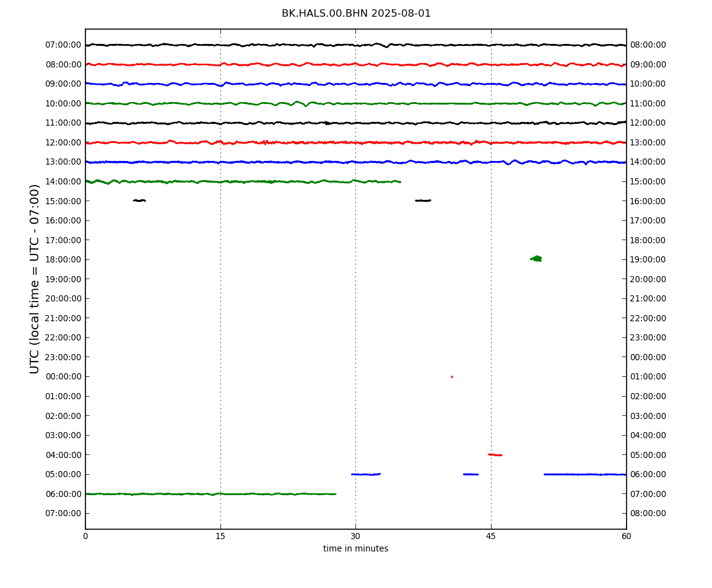This screenshot has width=712, height=588.
Task: Click left axis label 18:00:00
Action: 63,260
